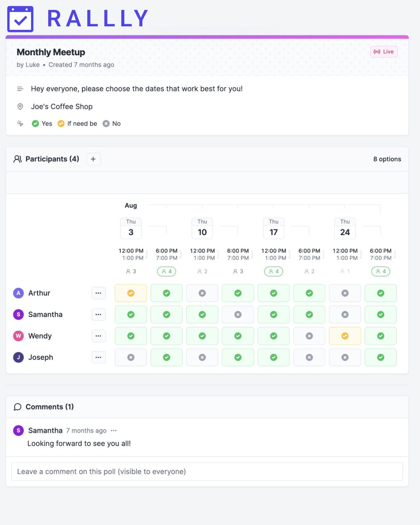Click the gray No icon in the legend
This screenshot has width=420, height=525.
coord(106,123)
